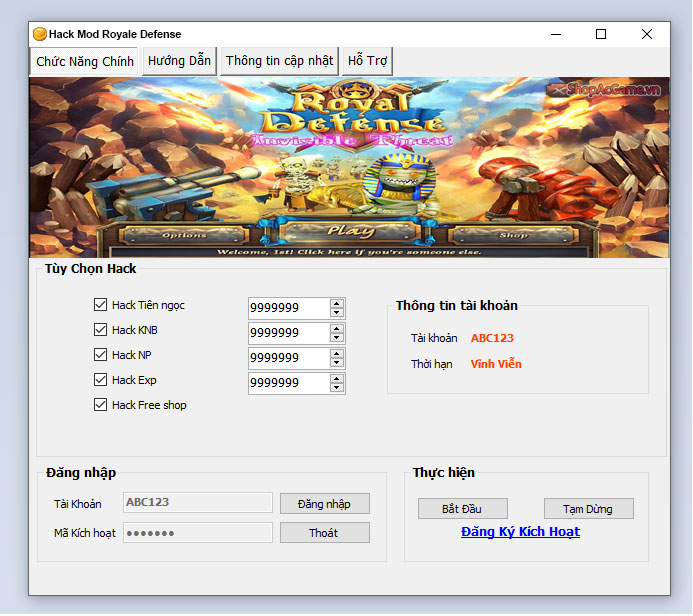Increase the Hack KNB value with up arrow

(x=337, y=329)
